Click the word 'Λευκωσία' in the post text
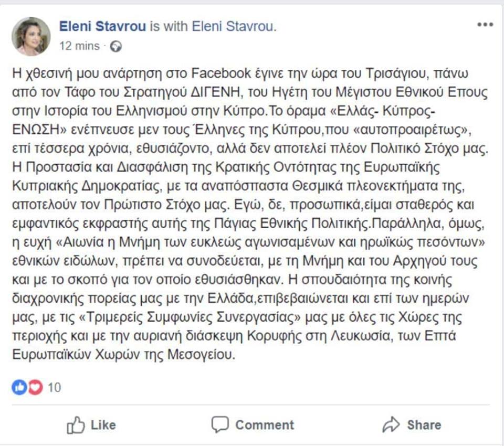Viewport: 504px width, 446px height. coord(360,336)
